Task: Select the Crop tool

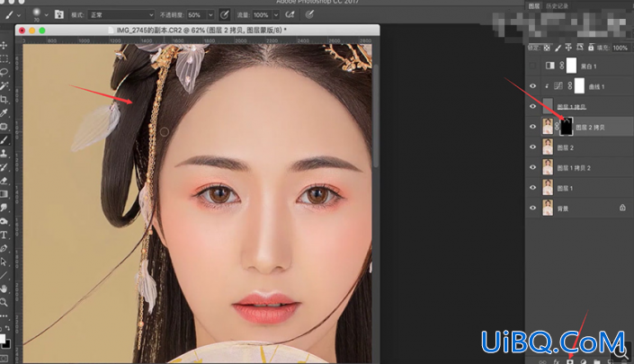Action: coord(4,100)
